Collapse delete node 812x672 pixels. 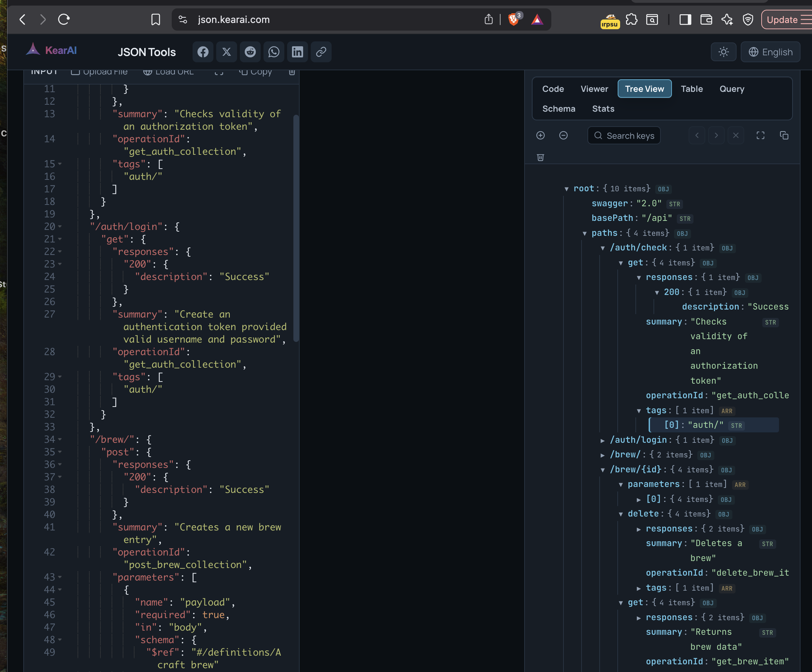[x=620, y=514]
